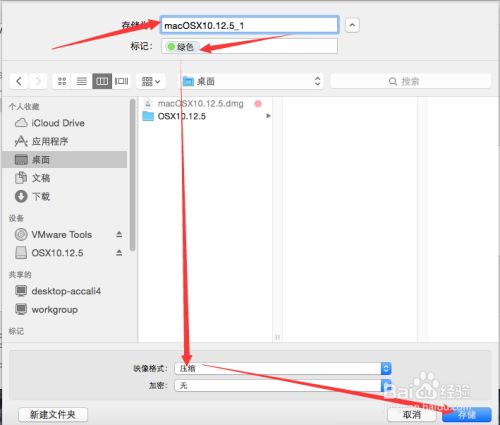This screenshot has height=425, width=500.
Task: Open the 桌面 location popup menu
Action: (252, 81)
